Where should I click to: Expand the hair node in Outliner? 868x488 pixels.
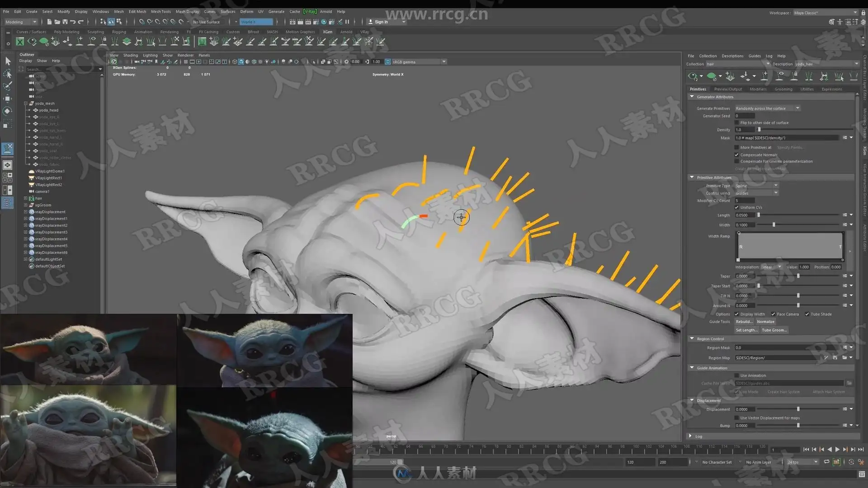pos(26,198)
